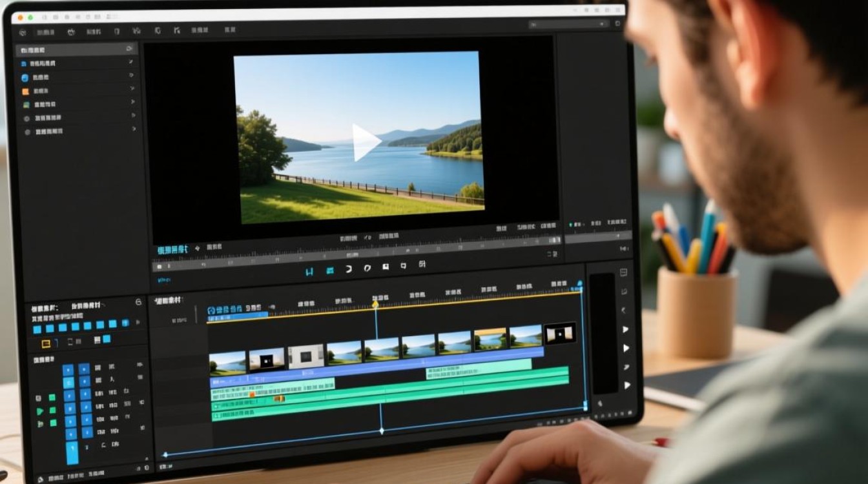Click the blue end marker atop the timeline's right edge
This screenshot has height=484, width=868.
[579, 284]
